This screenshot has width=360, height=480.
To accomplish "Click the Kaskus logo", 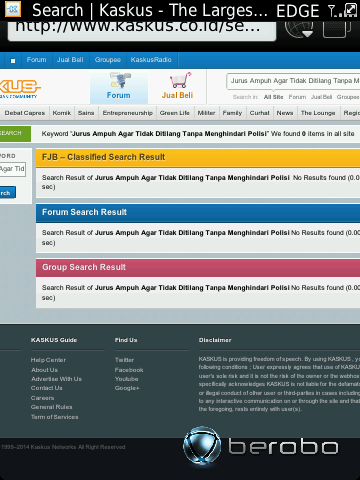I will click(19, 88).
